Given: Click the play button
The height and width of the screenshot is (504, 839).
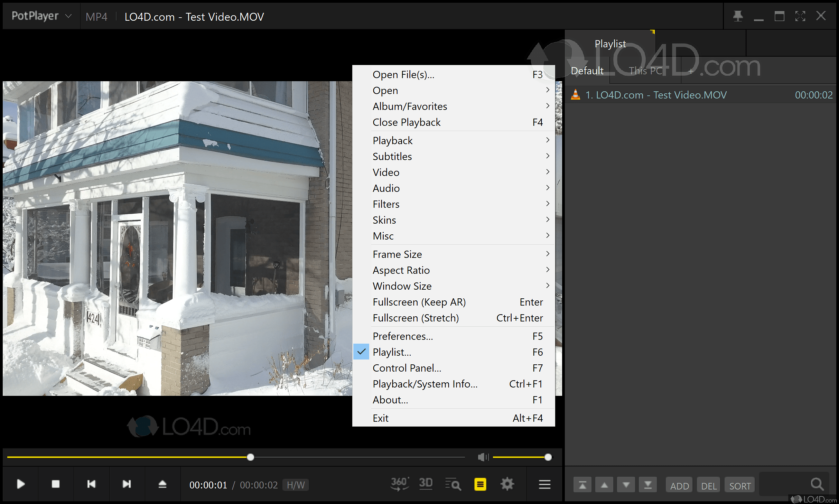Looking at the screenshot, I should [21, 484].
